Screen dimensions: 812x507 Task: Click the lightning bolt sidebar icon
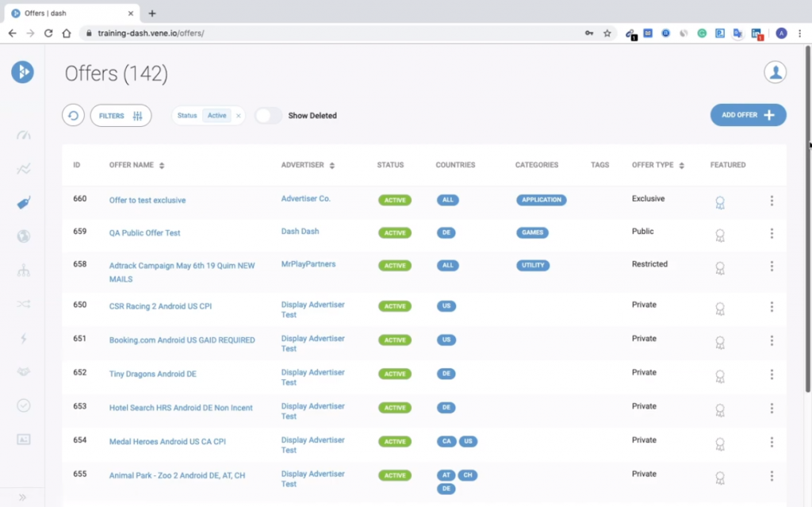24,338
